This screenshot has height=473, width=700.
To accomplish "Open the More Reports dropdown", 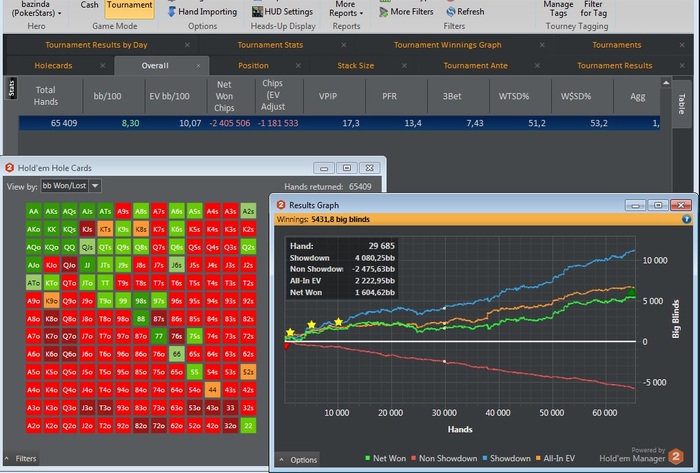I will pos(346,9).
